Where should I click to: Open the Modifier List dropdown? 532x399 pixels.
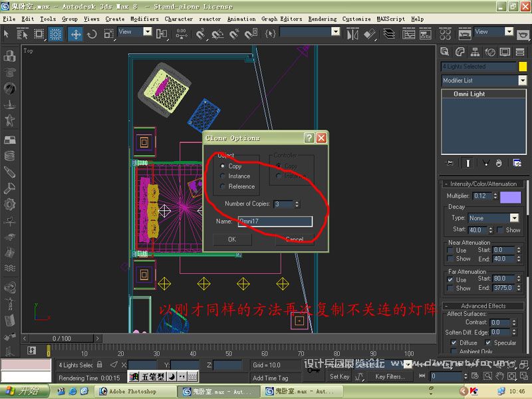coord(523,80)
